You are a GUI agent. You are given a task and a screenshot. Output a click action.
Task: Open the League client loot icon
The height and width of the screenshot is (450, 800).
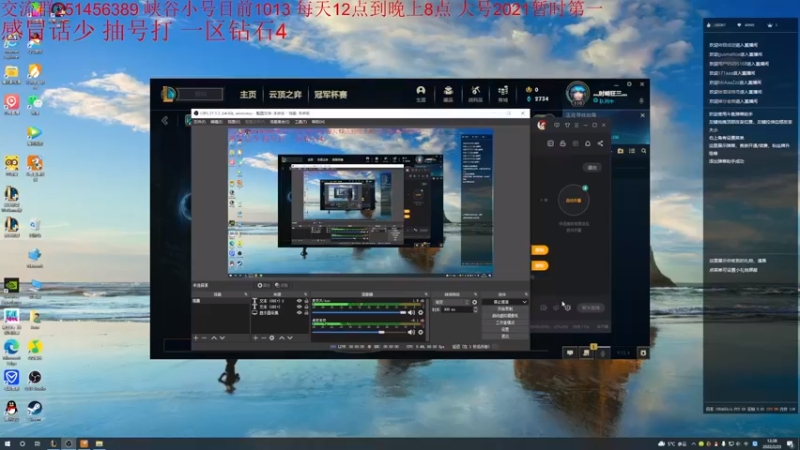tap(476, 91)
